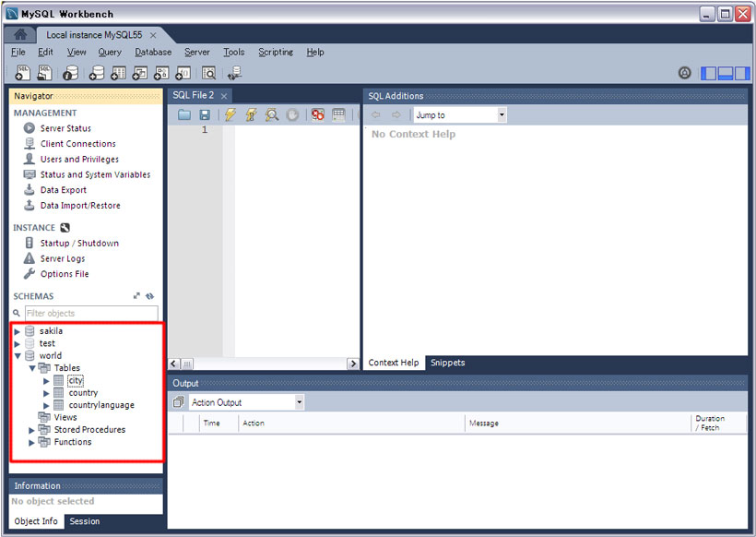Open Startup / Shutdown
This screenshot has width=756, height=537.
point(79,244)
